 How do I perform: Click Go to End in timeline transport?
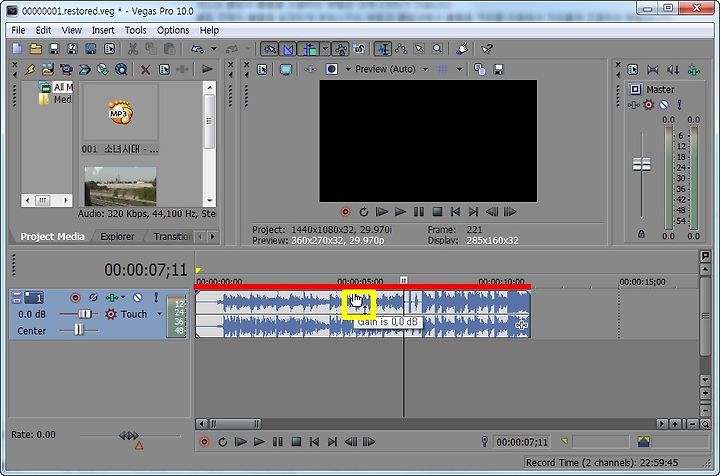pyautogui.click(x=332, y=442)
